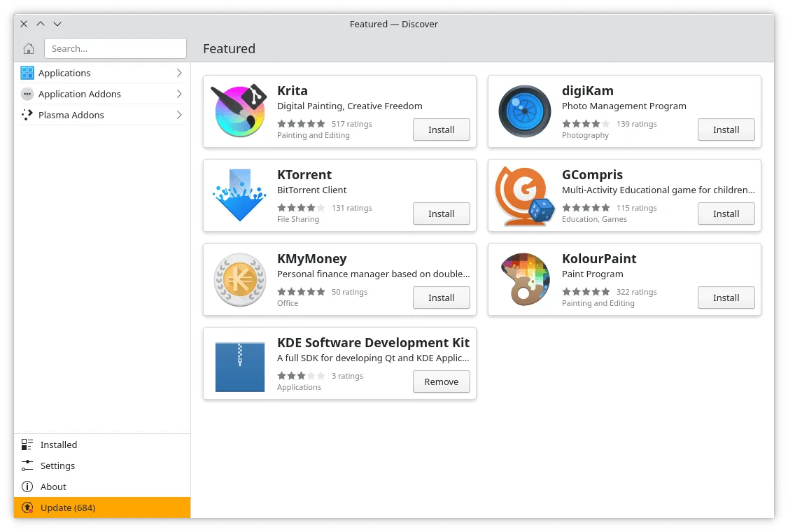Click the GCompris icon with the dice
The height and width of the screenshot is (532, 788).
point(524,195)
